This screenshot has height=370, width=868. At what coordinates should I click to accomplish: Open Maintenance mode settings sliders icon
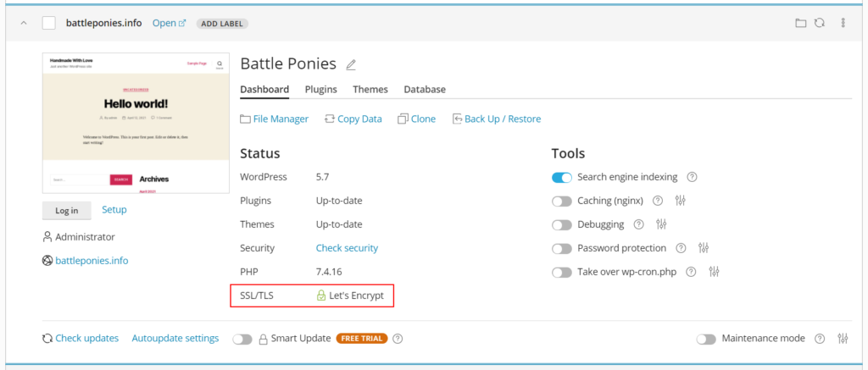(843, 339)
